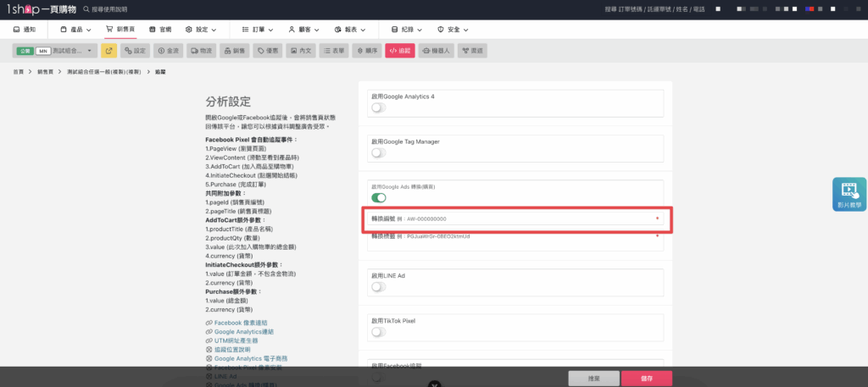Click the pink 儲存 save button
868x387 pixels.
pos(646,379)
